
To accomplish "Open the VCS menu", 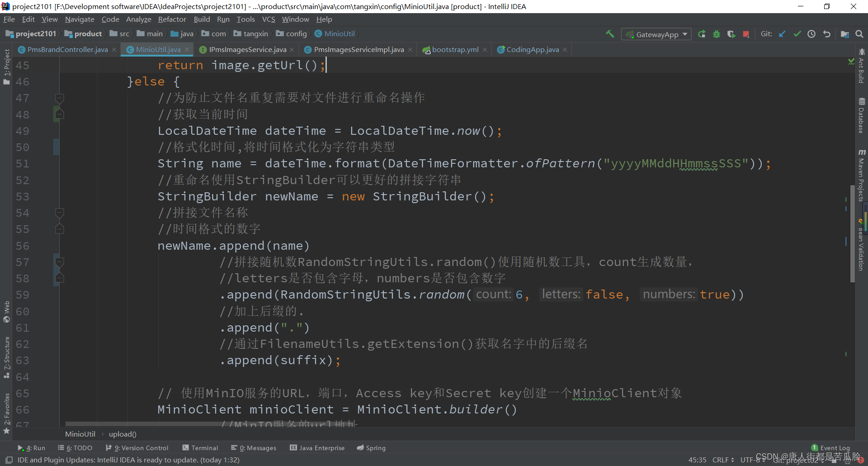I will pos(269,19).
